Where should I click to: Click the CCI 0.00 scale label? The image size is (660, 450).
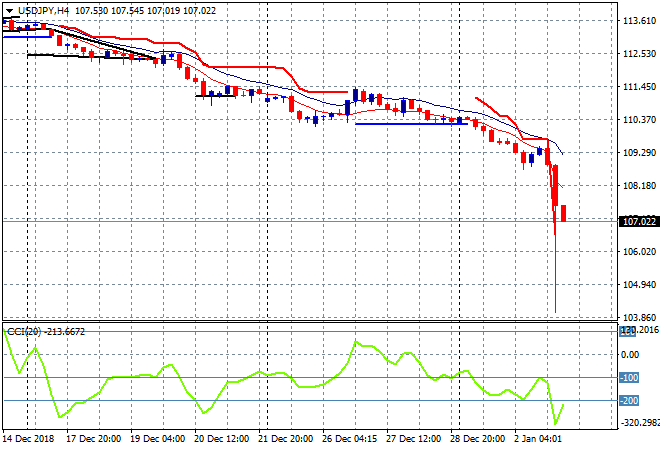[x=630, y=355]
